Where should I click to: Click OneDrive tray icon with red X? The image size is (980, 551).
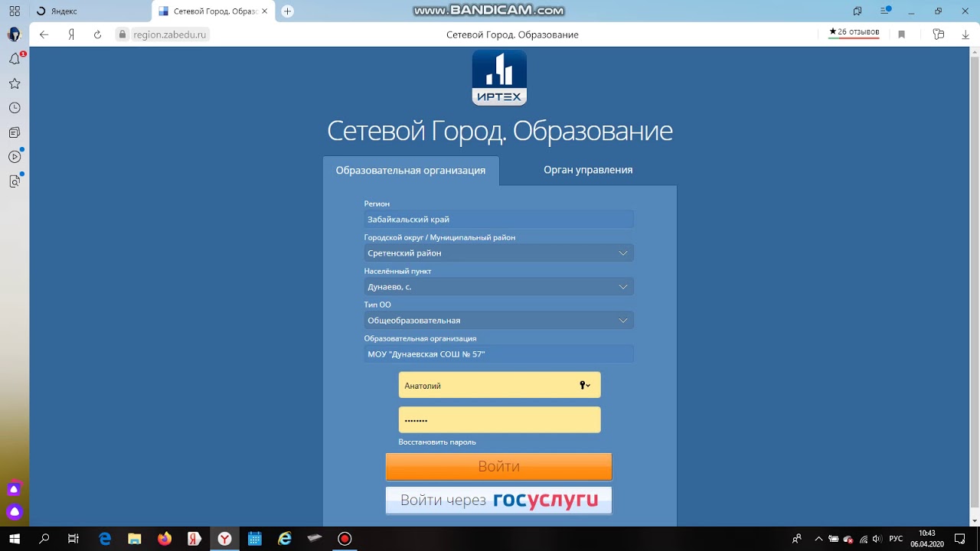click(848, 540)
